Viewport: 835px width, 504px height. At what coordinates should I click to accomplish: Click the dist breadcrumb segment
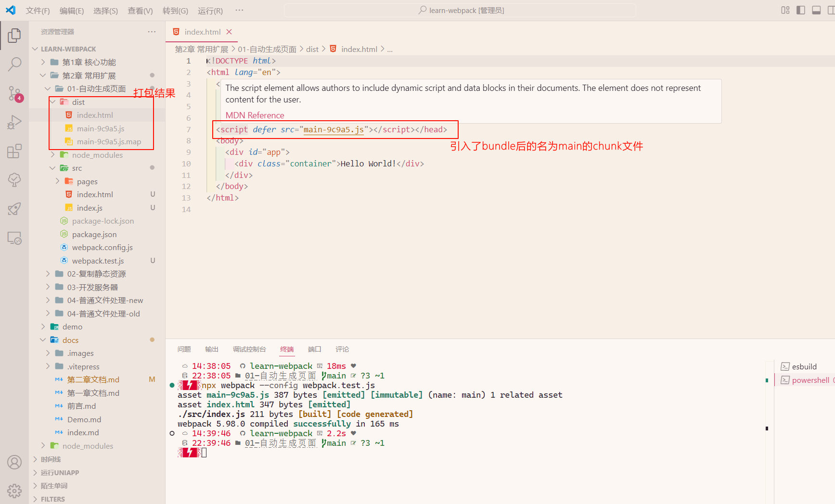pos(312,49)
